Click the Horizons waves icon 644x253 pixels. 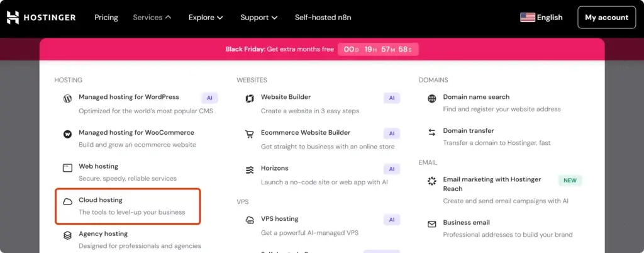tap(250, 170)
